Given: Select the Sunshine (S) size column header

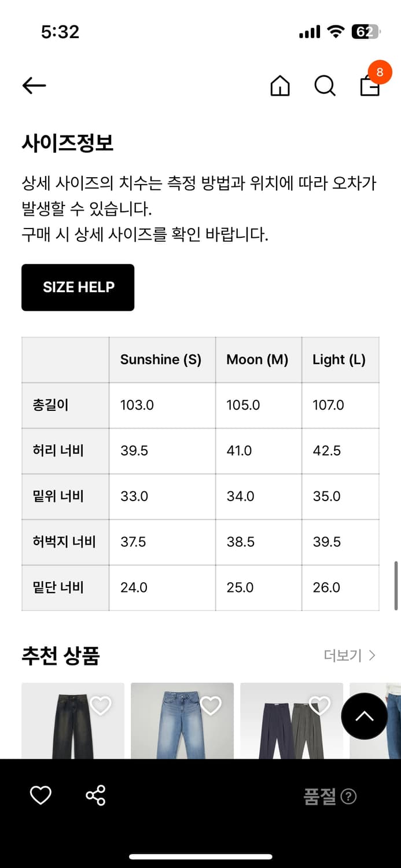Looking at the screenshot, I should [x=161, y=359].
